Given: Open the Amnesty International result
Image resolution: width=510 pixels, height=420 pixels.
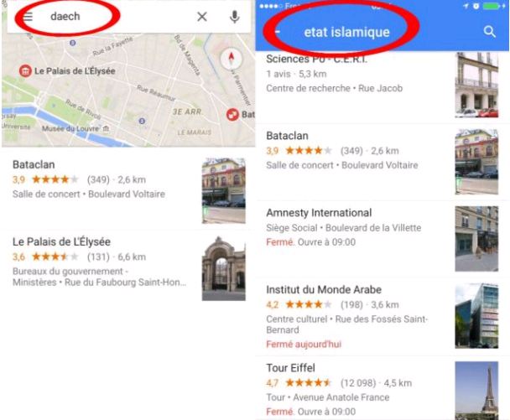Looking at the screenshot, I should (382, 239).
